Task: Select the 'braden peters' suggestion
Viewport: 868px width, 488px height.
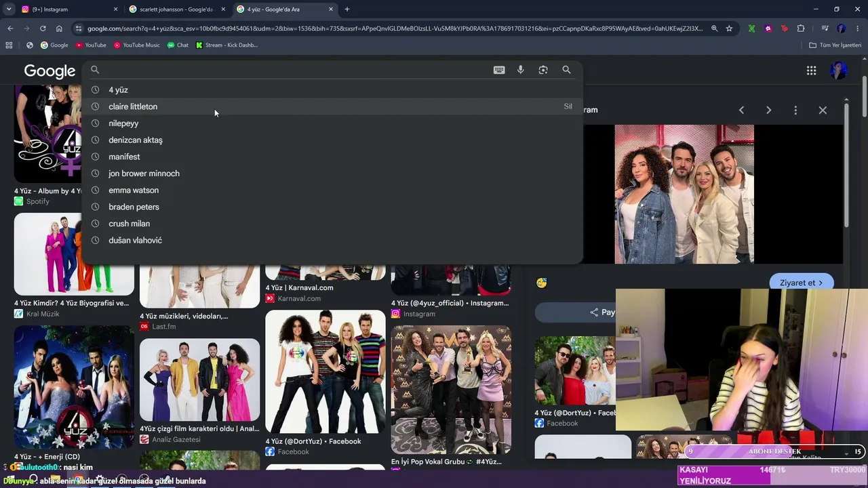Action: [x=332, y=207]
